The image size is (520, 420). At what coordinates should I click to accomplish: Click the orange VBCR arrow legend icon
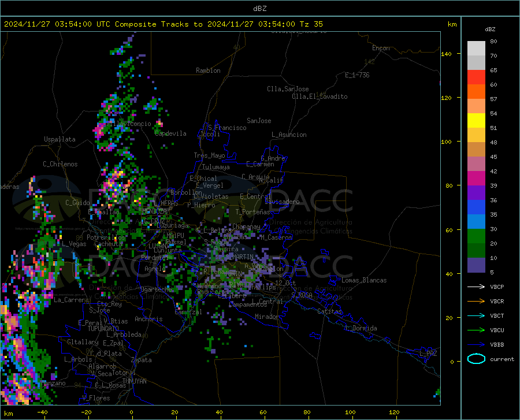pos(476,301)
